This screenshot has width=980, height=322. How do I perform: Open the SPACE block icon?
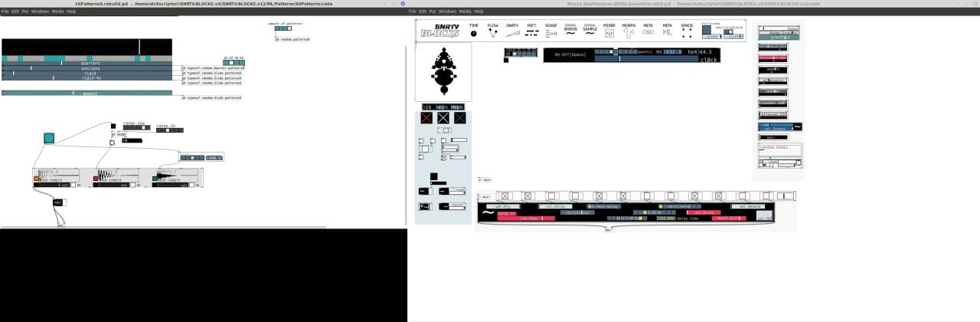pyautogui.click(x=687, y=32)
